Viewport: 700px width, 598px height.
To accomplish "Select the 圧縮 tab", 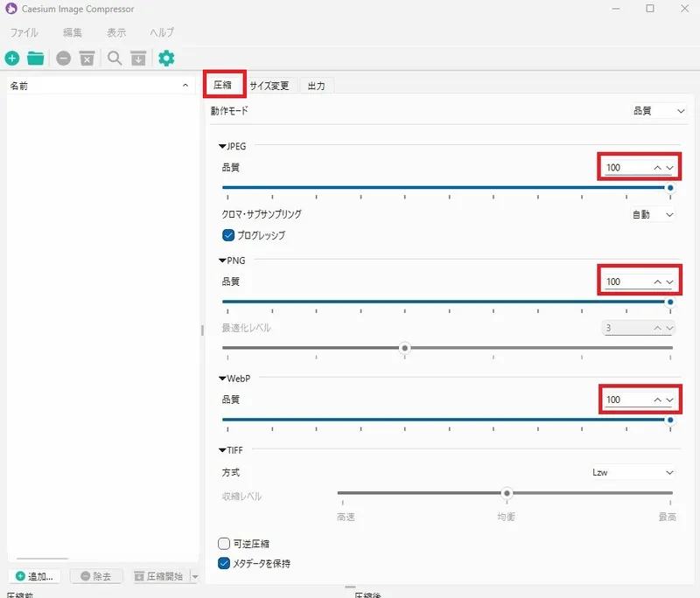I will click(223, 85).
